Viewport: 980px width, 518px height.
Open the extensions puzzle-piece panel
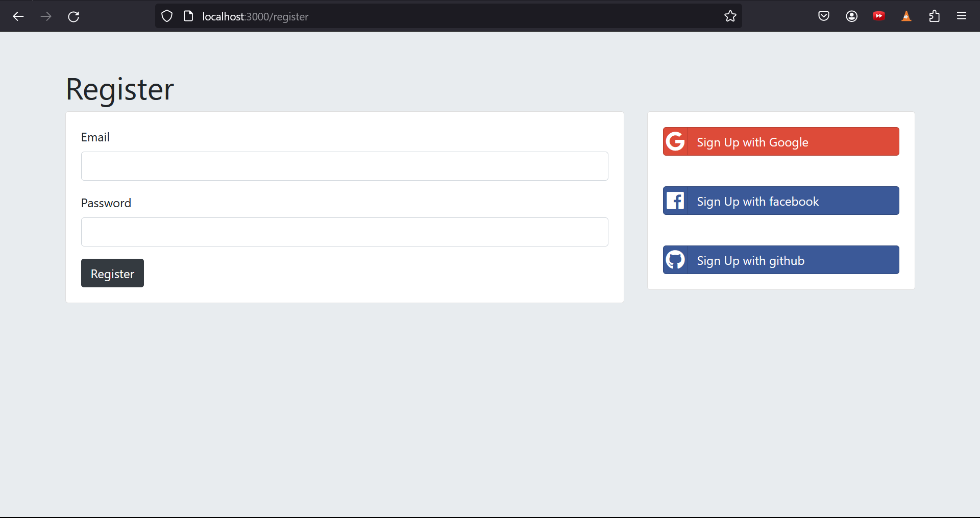tap(935, 16)
